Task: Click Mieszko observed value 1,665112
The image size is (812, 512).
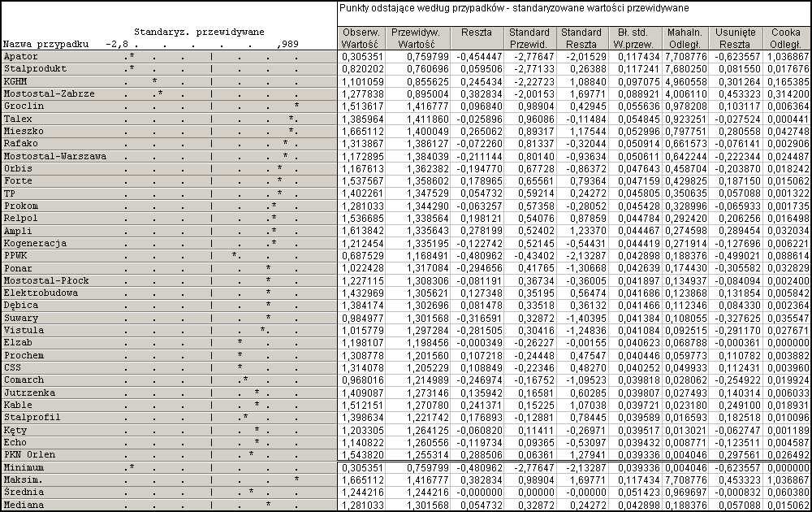Action: (362, 131)
